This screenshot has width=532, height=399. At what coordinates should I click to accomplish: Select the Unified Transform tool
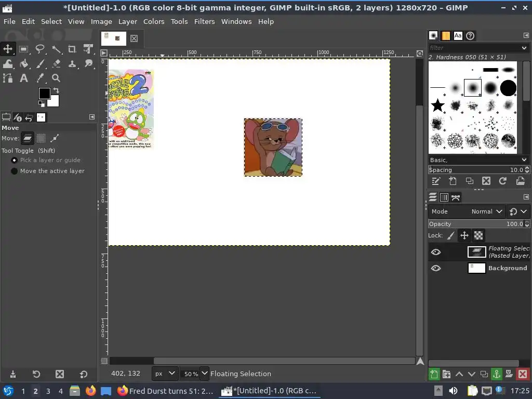88,49
